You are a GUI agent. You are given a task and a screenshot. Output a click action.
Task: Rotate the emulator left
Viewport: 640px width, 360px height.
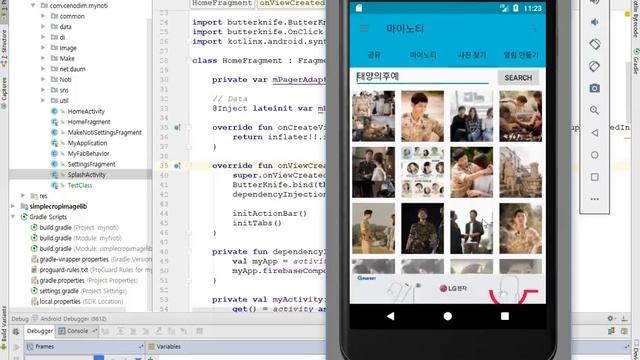595,44
